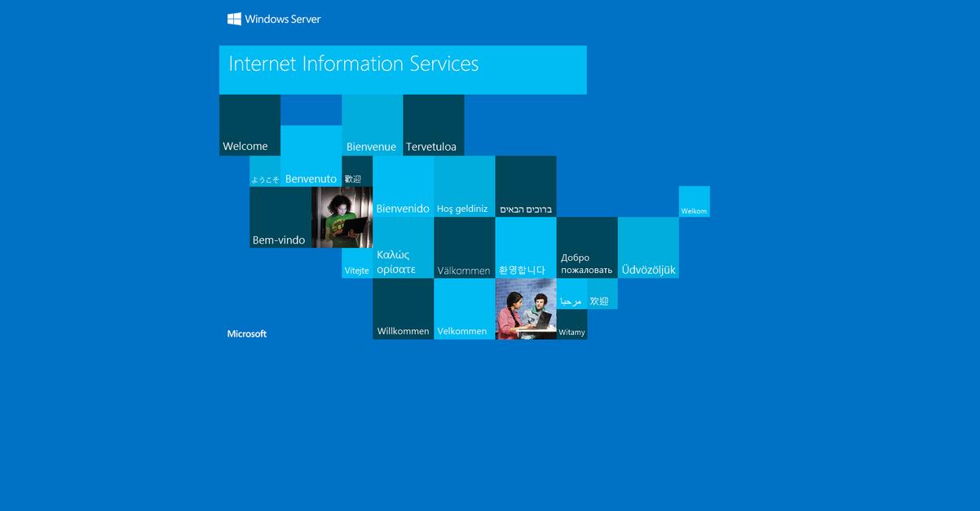Click the small Welkom tile
Image resolution: width=980 pixels, height=511 pixels.
[x=695, y=201]
